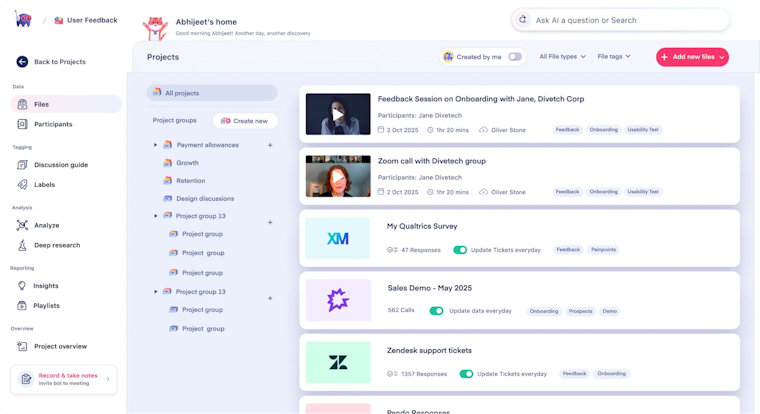760x414 pixels.
Task: Click the Growth folder icon
Action: coord(168,162)
